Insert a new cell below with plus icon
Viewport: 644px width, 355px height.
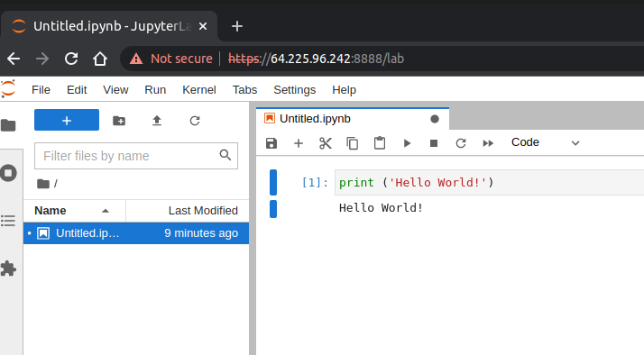coord(299,143)
